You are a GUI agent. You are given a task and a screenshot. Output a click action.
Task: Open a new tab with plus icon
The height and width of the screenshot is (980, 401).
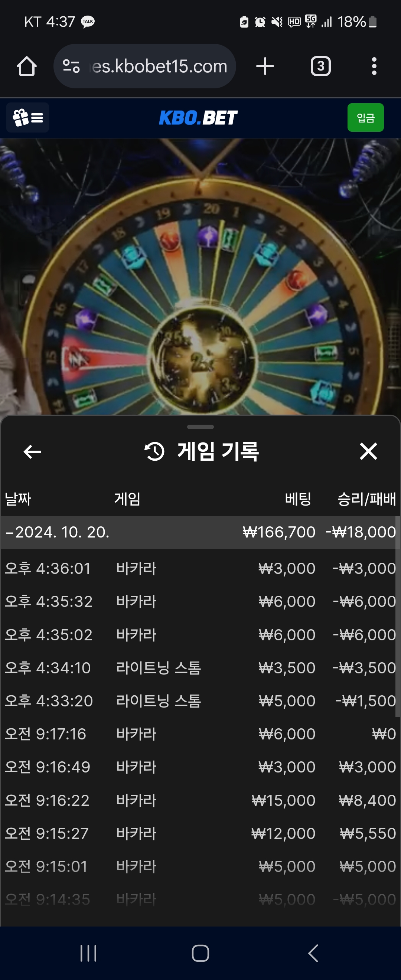click(265, 66)
